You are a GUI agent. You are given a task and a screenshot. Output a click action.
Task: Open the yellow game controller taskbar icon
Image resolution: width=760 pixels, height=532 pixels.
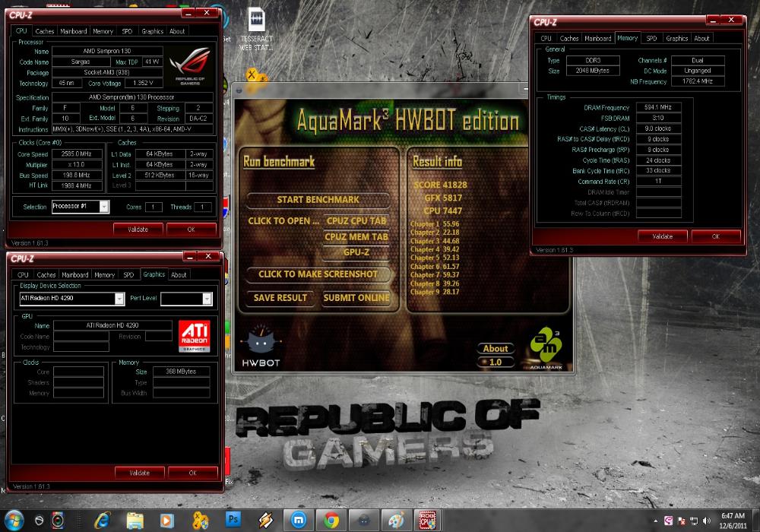(200, 521)
